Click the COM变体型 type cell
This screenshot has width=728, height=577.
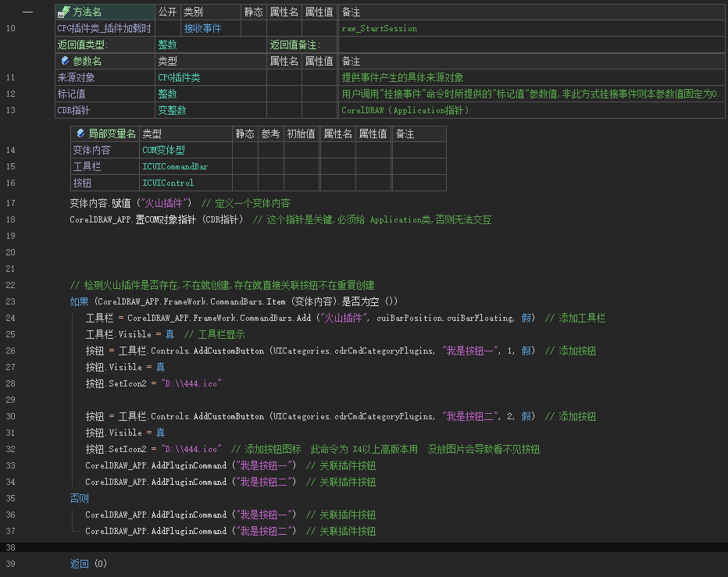[x=163, y=150]
